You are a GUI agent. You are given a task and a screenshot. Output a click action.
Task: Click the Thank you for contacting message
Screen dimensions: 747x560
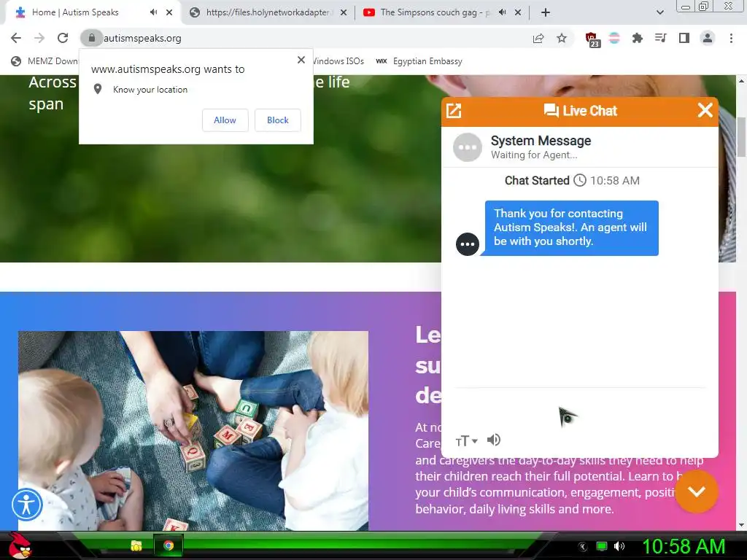pyautogui.click(x=572, y=227)
